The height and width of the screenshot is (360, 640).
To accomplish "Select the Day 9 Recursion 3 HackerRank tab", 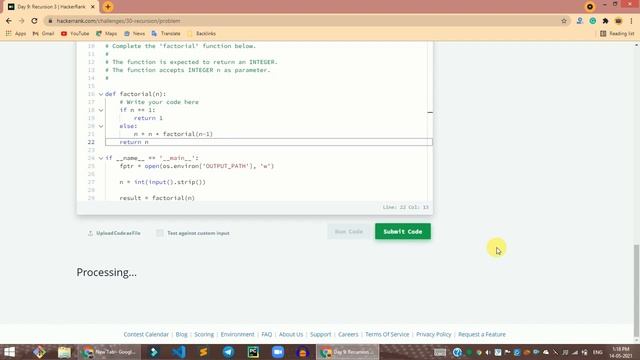I will click(51, 7).
